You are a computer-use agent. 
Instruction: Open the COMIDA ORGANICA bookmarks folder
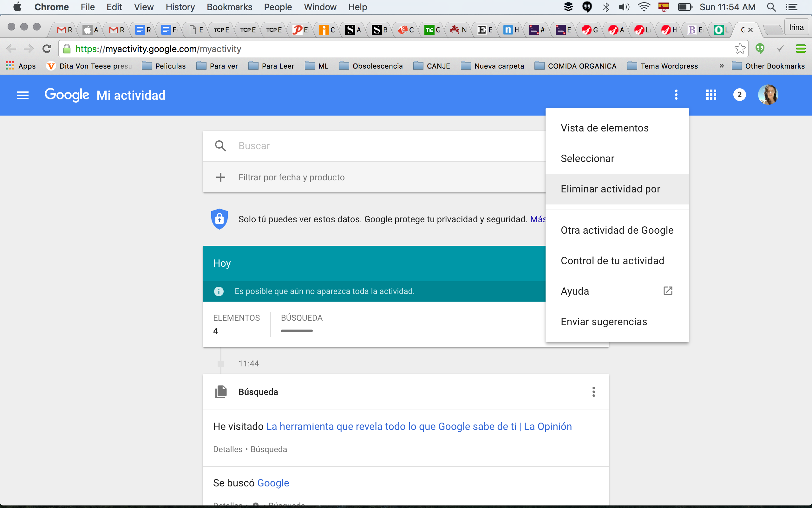pos(575,66)
